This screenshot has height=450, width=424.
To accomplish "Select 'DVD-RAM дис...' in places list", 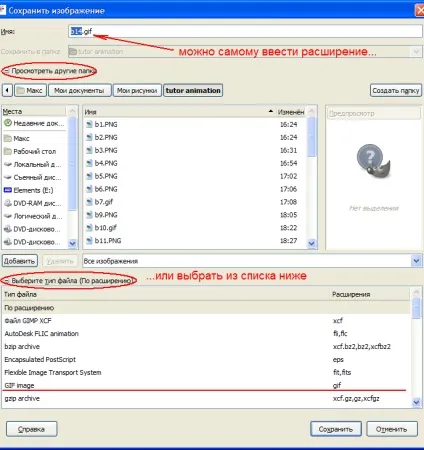I will pyautogui.click(x=35, y=203).
